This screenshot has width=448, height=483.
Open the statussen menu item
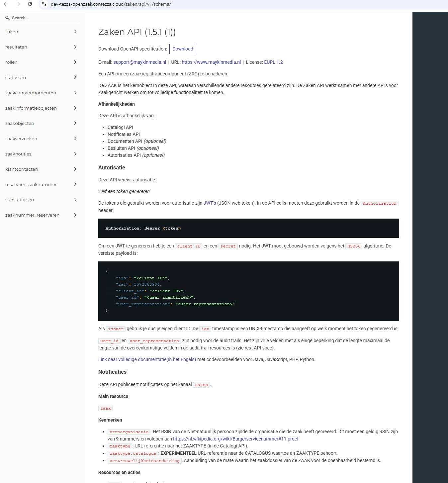[16, 77]
